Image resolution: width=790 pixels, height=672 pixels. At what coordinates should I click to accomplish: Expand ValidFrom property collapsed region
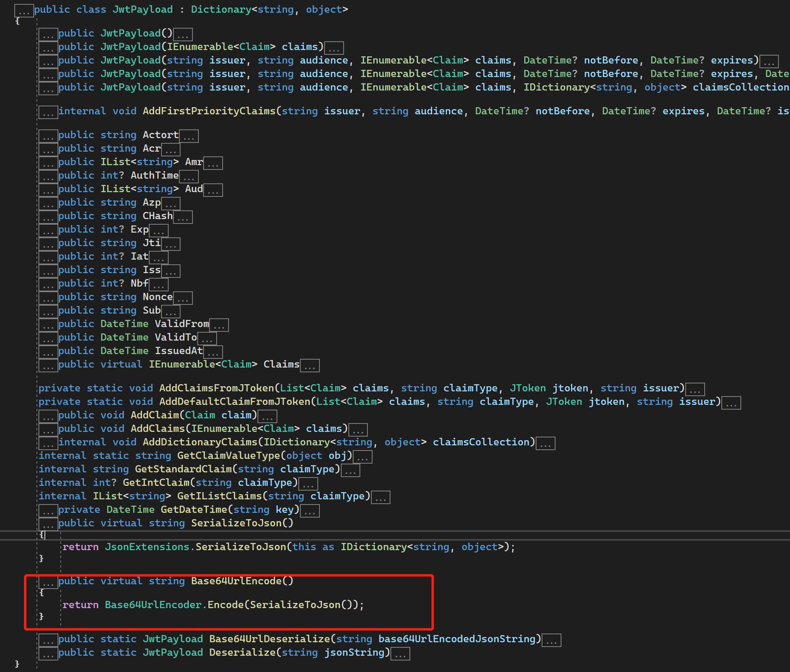(219, 325)
